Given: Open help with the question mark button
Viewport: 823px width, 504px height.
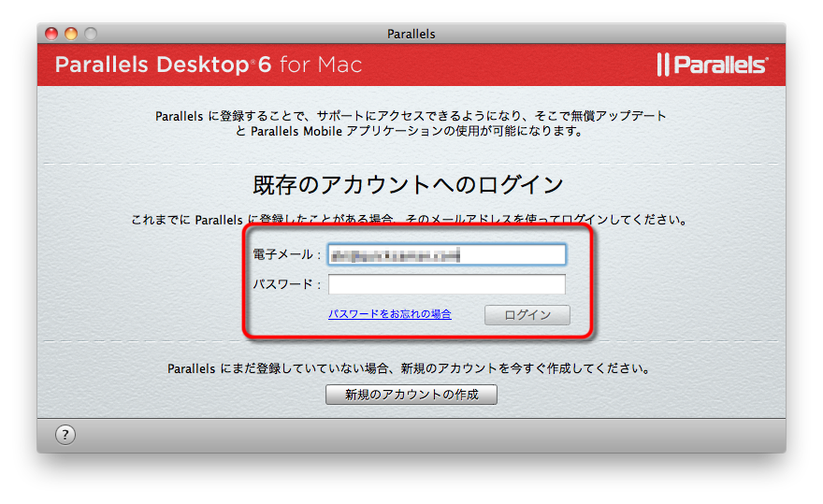Looking at the screenshot, I should (65, 435).
